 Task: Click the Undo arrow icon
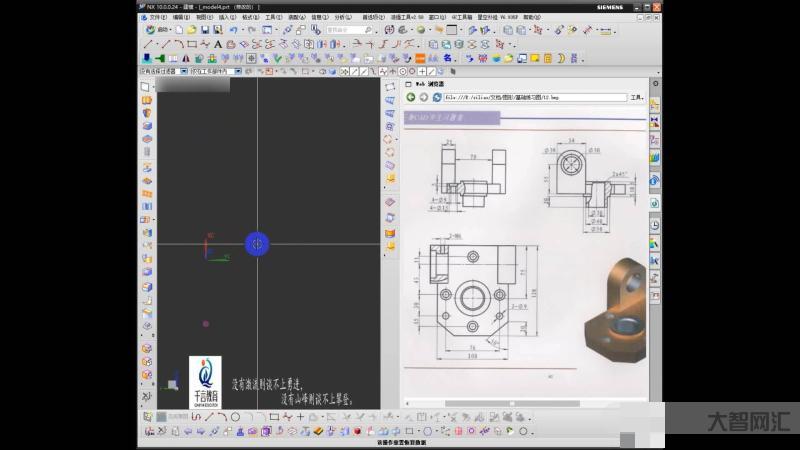point(232,30)
